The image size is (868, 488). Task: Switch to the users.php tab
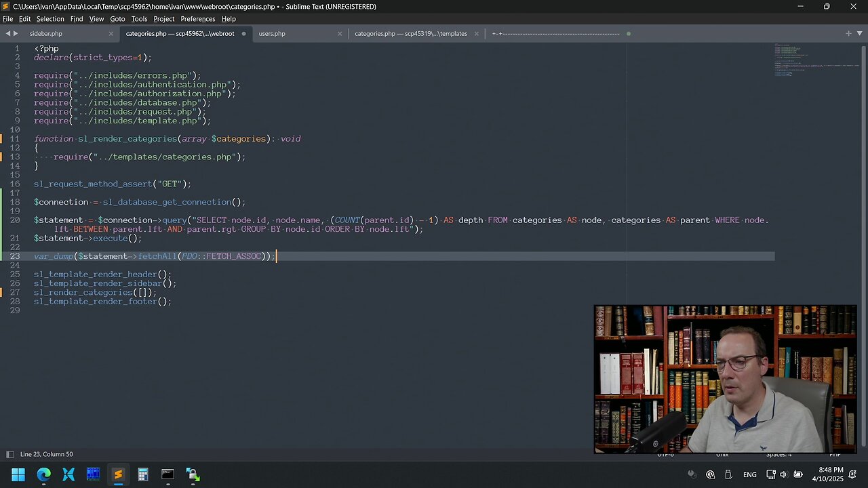272,34
